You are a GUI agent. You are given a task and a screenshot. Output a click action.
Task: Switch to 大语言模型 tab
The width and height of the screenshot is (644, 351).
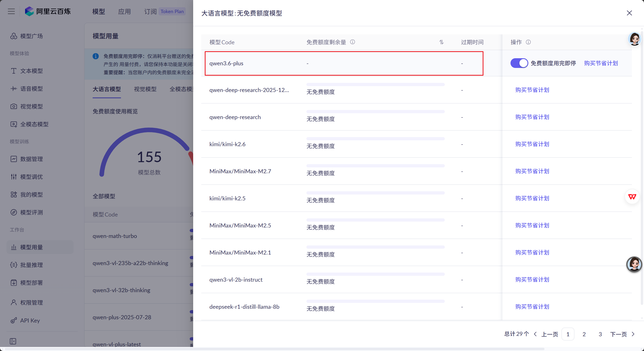(x=107, y=89)
